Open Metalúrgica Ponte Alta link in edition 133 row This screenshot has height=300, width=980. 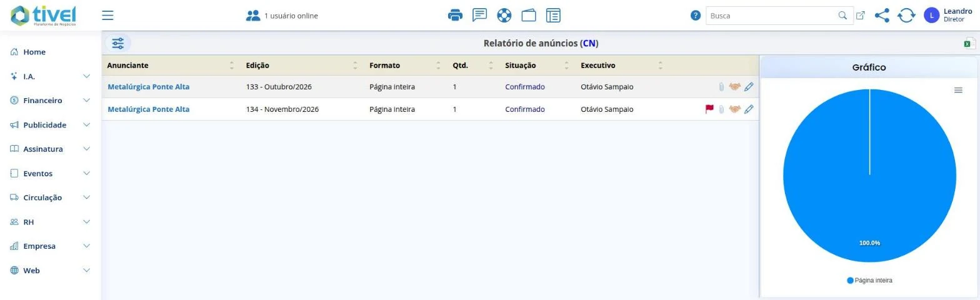coord(149,87)
